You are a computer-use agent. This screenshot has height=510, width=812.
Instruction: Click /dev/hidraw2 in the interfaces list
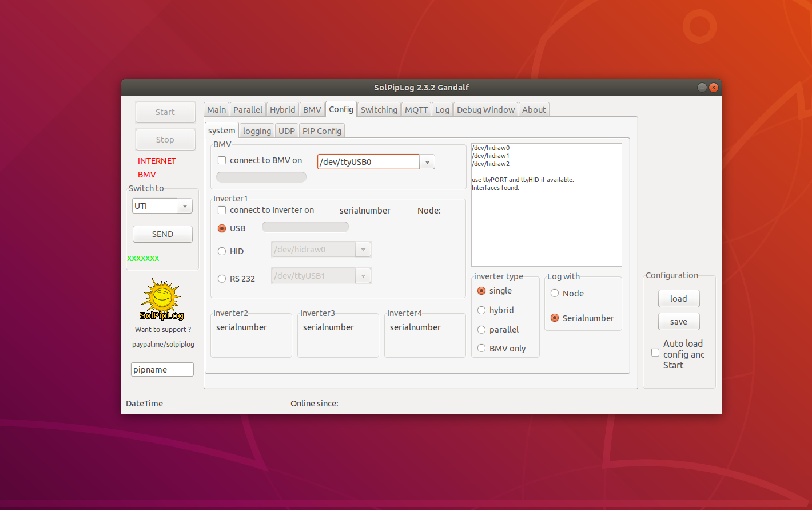click(x=491, y=164)
